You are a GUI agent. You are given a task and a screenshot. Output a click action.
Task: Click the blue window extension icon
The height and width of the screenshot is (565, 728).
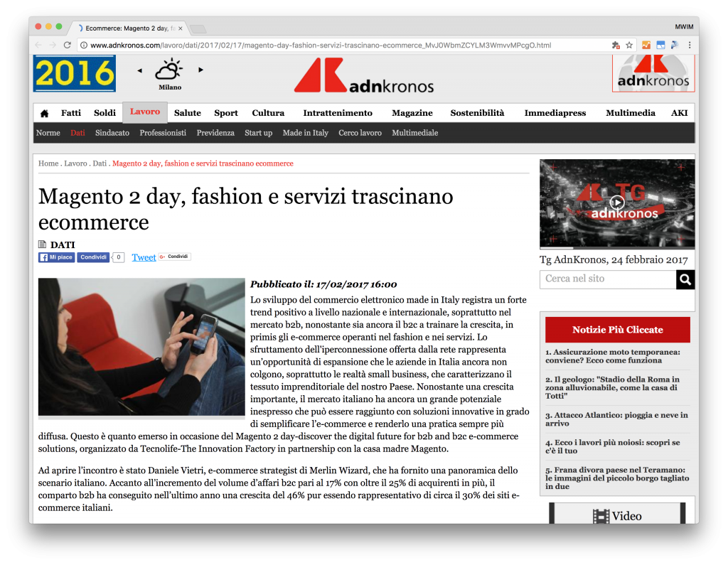(x=660, y=45)
